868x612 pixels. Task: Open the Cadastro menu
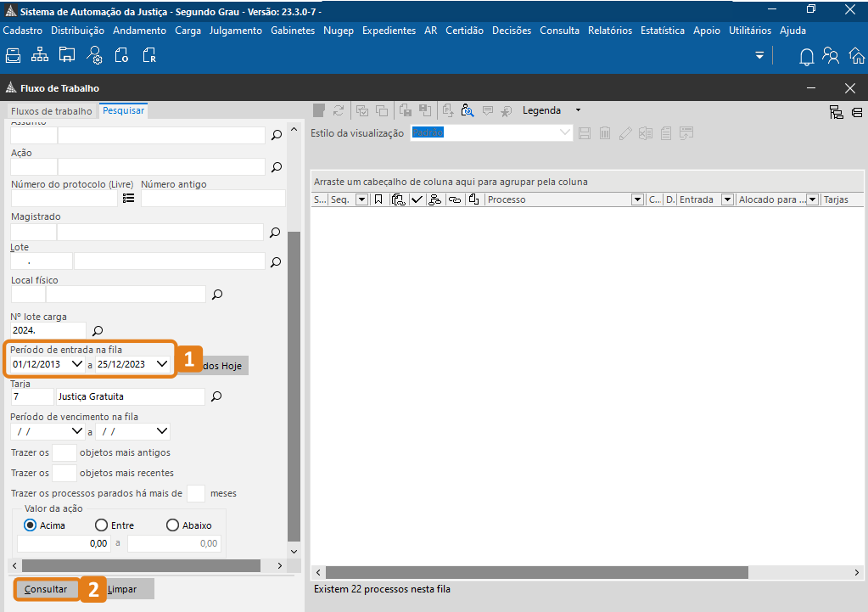pyautogui.click(x=23, y=31)
